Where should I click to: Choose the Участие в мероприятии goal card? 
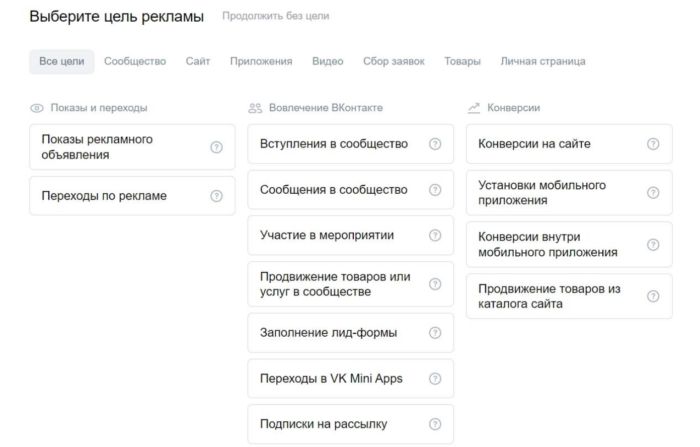tap(351, 235)
